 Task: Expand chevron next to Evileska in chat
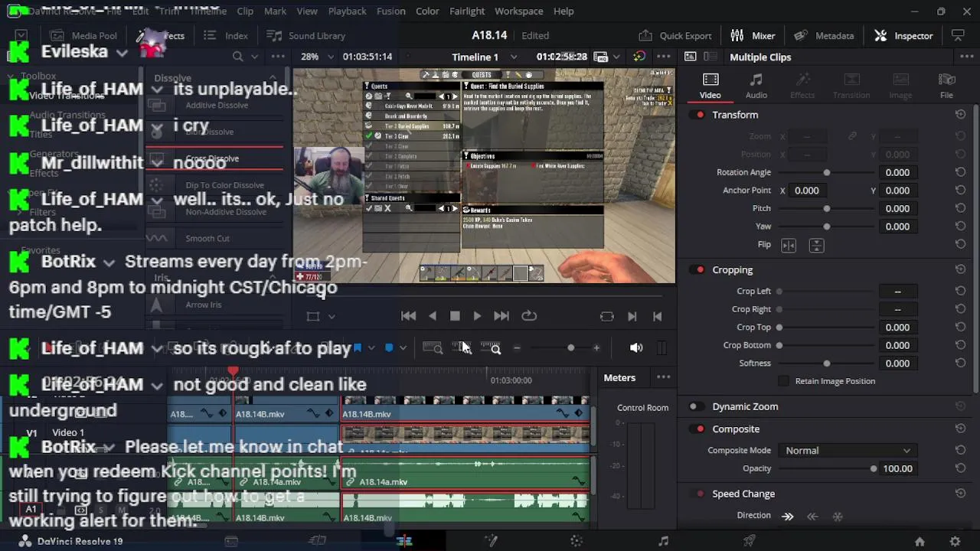[122, 53]
